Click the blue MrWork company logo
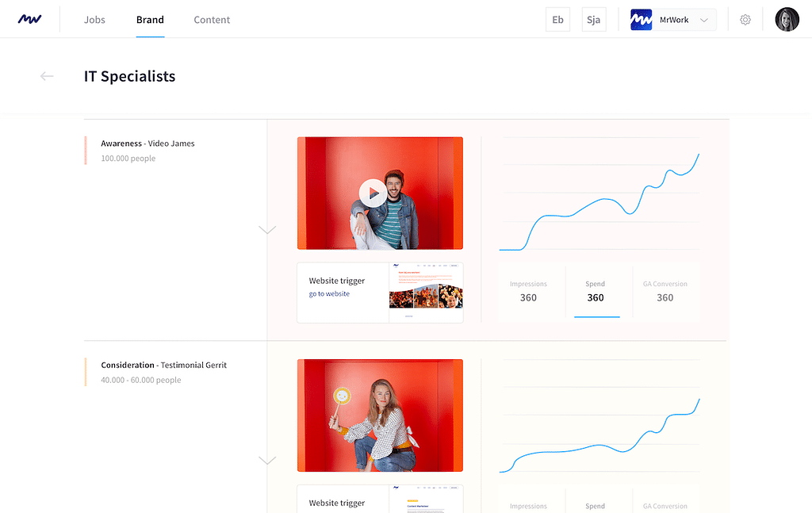 pyautogui.click(x=641, y=20)
